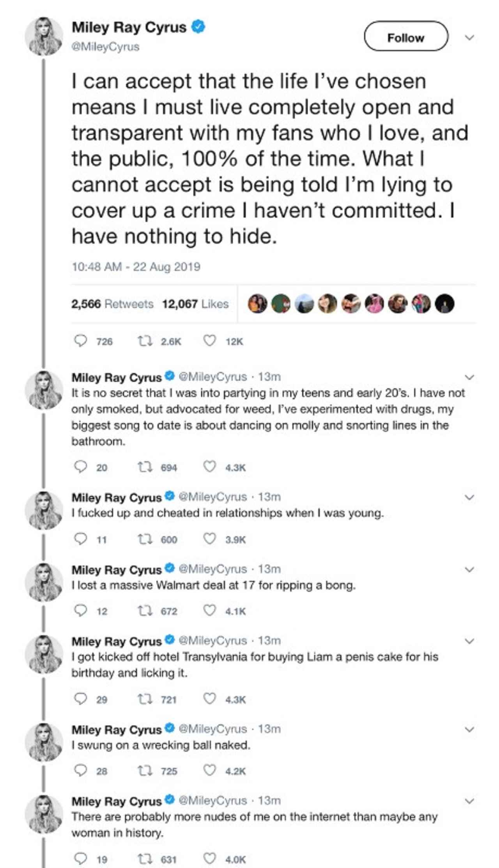Retweet the main tweet showing 2.6K
This screenshot has height=868, width=499.
145,341
